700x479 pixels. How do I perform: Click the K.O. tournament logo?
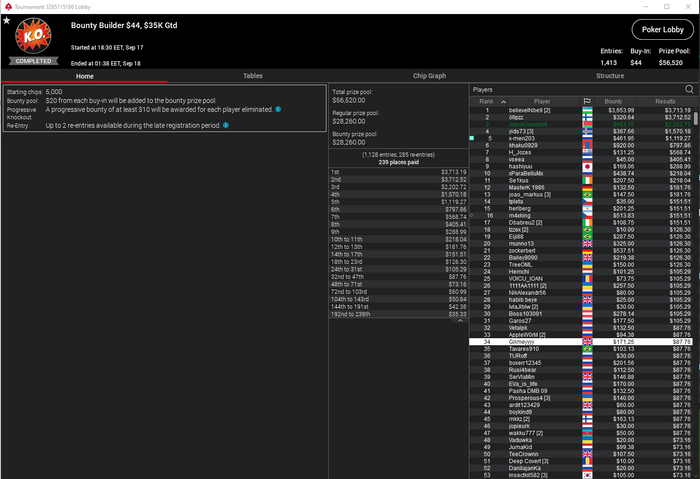tap(33, 36)
